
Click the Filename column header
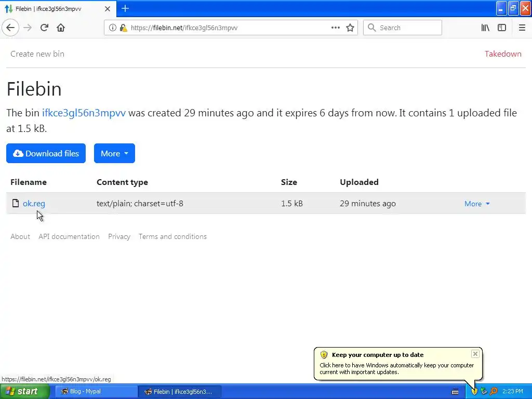click(x=29, y=182)
